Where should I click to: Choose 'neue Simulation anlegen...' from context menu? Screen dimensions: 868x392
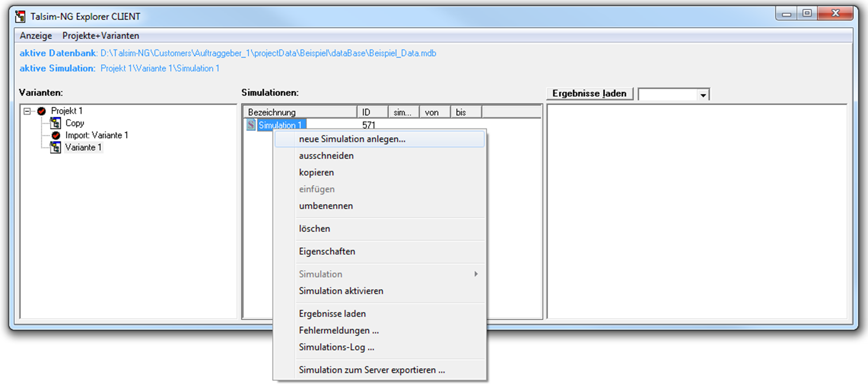pyautogui.click(x=352, y=139)
